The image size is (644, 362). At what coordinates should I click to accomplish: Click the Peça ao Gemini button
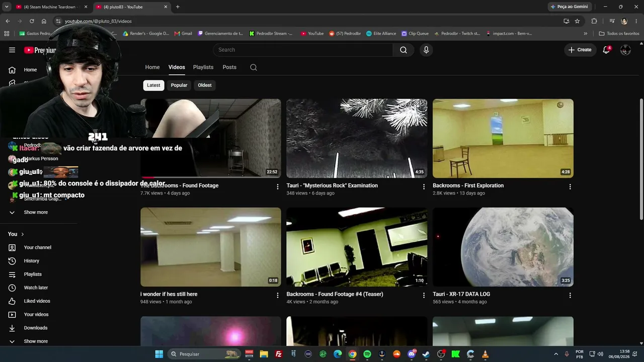click(569, 7)
